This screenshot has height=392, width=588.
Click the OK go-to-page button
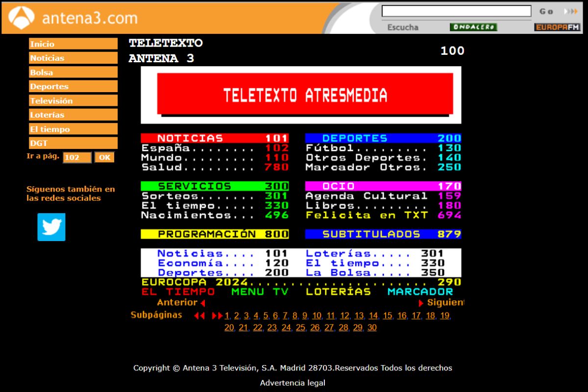coord(104,157)
